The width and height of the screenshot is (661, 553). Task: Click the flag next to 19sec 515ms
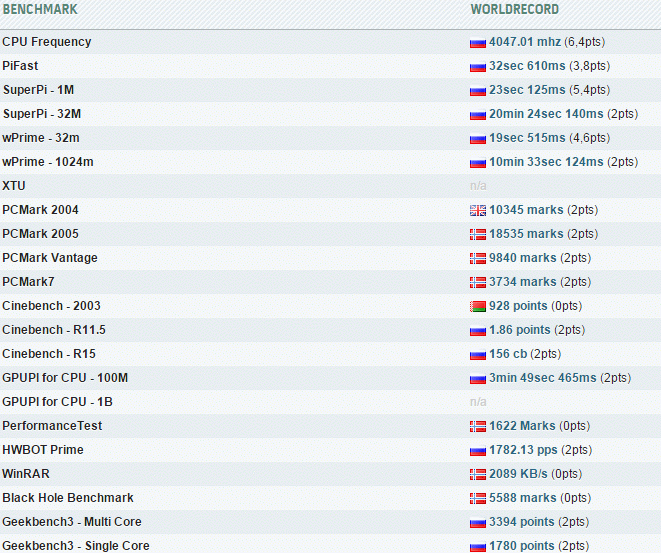coord(478,139)
